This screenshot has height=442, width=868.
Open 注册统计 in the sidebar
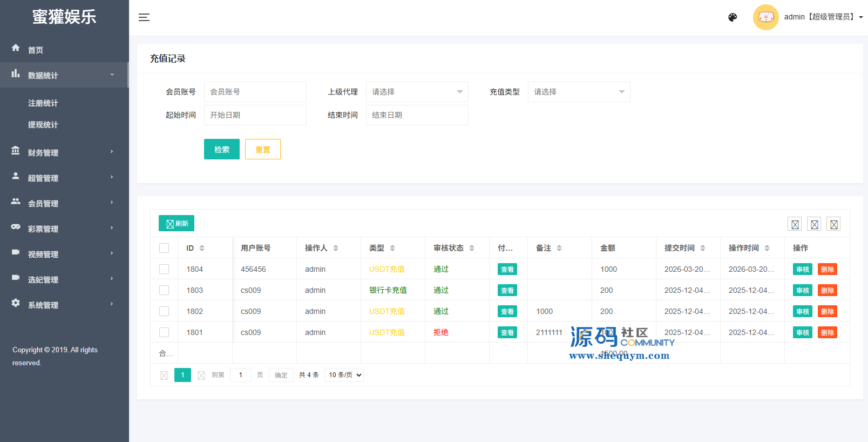(43, 103)
